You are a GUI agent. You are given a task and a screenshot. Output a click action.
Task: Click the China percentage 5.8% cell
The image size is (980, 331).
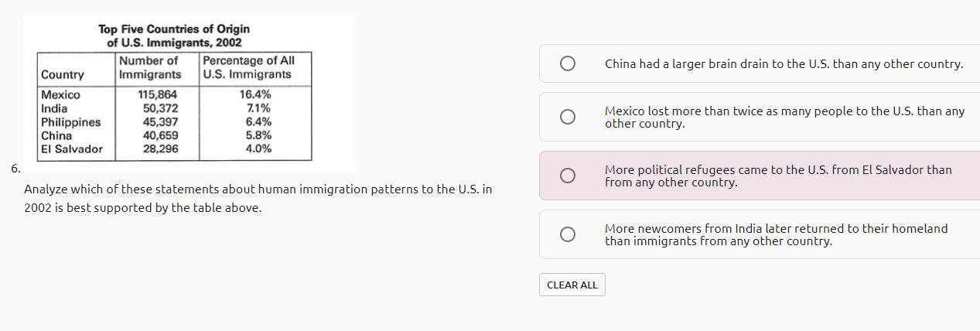[x=258, y=135]
